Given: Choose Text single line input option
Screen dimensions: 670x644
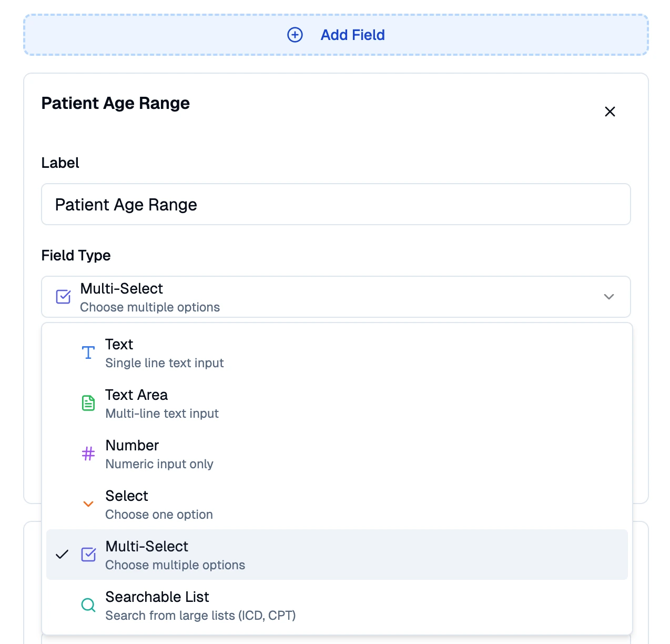Looking at the screenshot, I should tap(337, 353).
